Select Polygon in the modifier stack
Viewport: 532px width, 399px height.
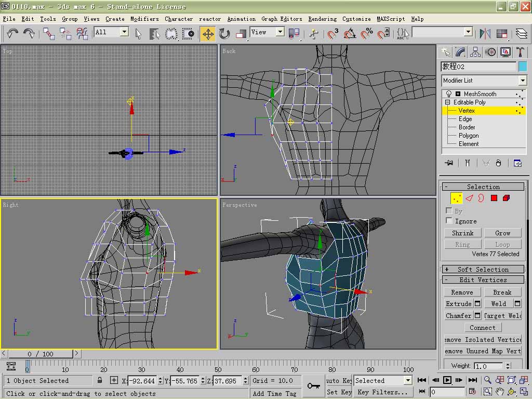469,136
